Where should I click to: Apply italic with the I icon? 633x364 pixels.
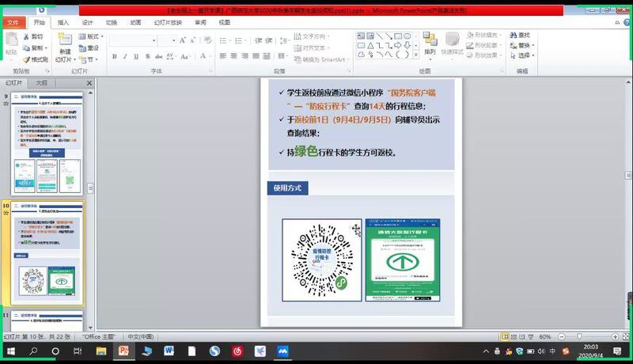(125, 56)
